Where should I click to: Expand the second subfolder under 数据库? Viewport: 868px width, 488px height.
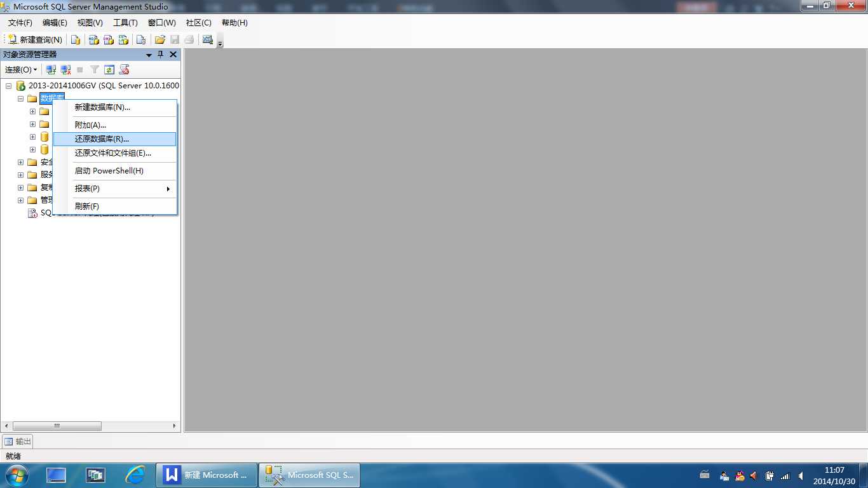pos(33,124)
